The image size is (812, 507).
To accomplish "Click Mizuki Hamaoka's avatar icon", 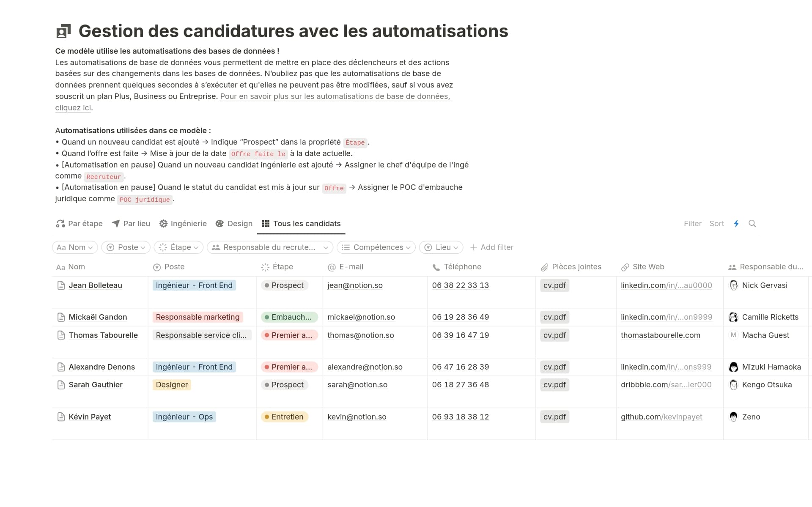I will point(734,367).
